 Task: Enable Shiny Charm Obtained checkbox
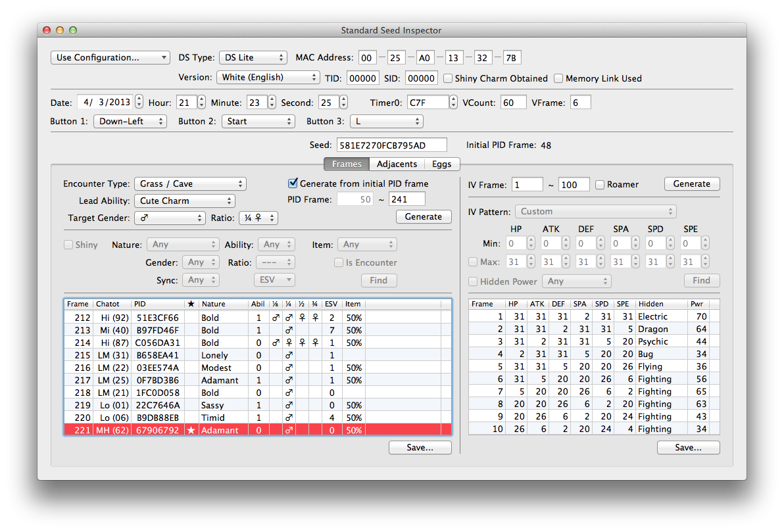click(448, 78)
